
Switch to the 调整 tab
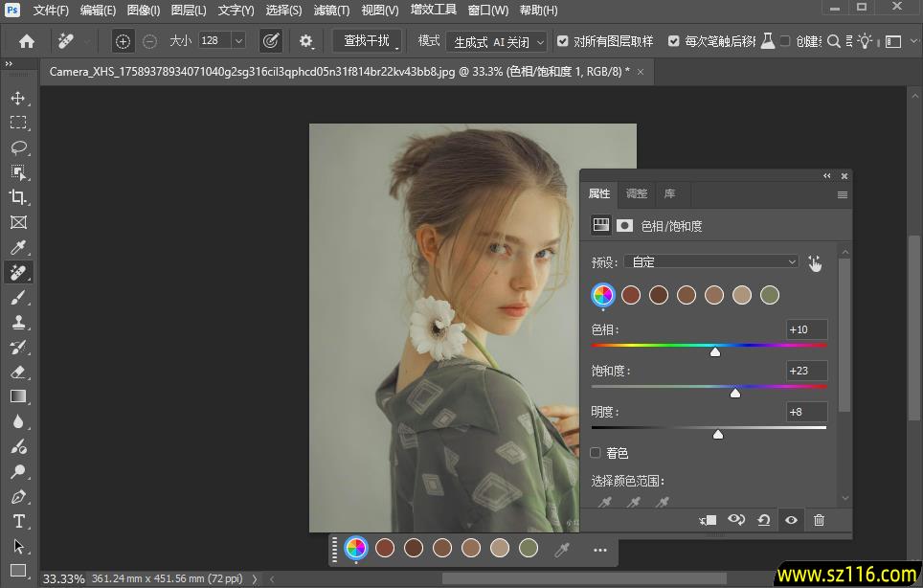(x=637, y=193)
